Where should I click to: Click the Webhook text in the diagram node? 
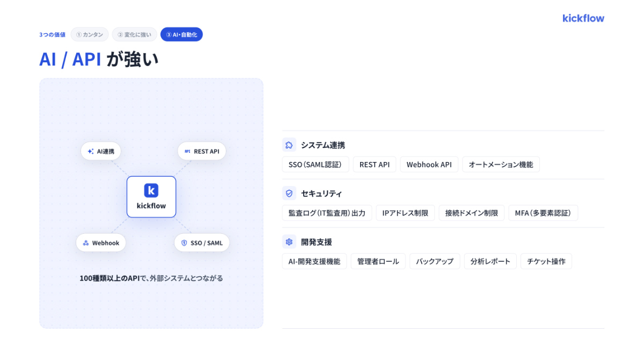[x=106, y=243]
